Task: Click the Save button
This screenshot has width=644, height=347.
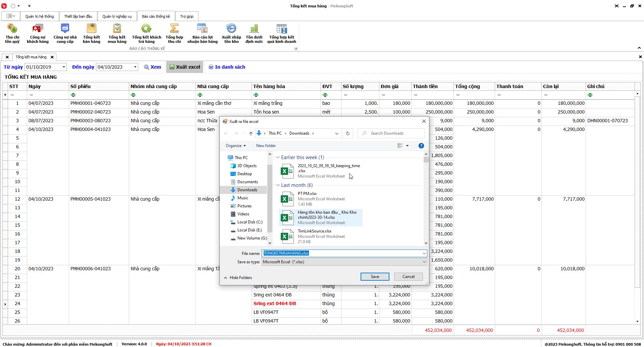Action: [x=375, y=277]
